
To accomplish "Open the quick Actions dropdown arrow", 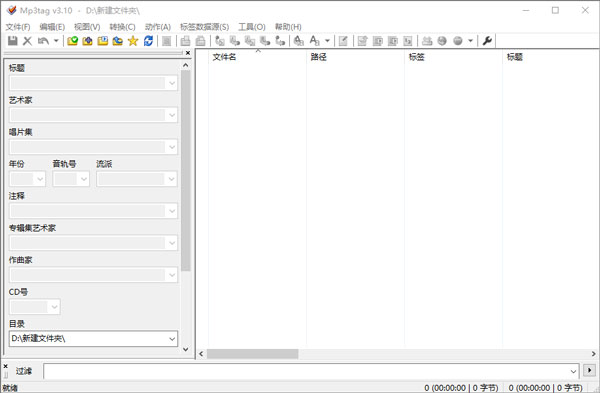I will click(x=327, y=41).
